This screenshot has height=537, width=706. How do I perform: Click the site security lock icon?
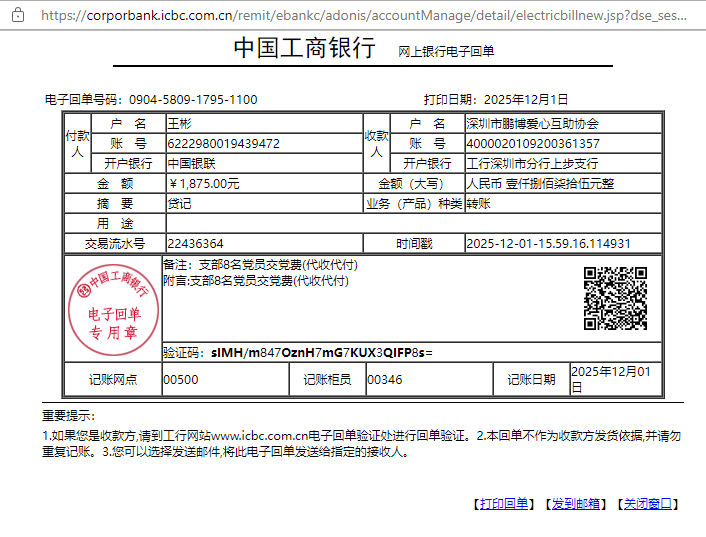click(16, 16)
